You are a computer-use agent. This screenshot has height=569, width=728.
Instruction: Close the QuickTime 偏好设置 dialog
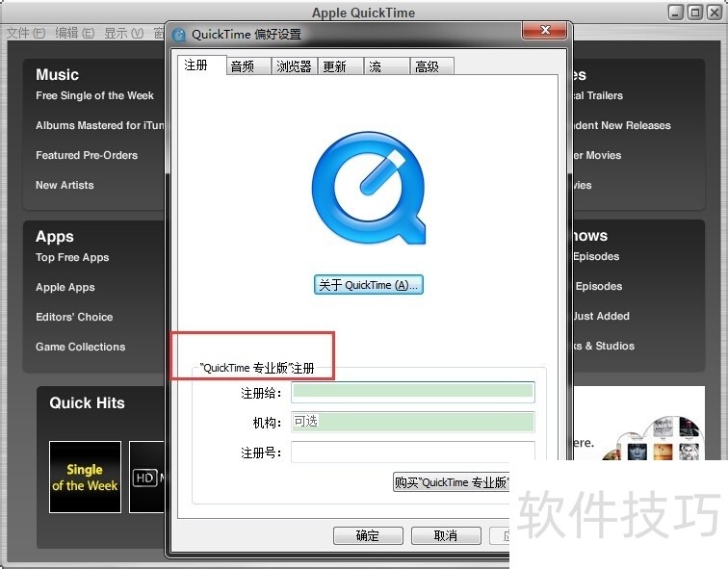click(x=545, y=31)
